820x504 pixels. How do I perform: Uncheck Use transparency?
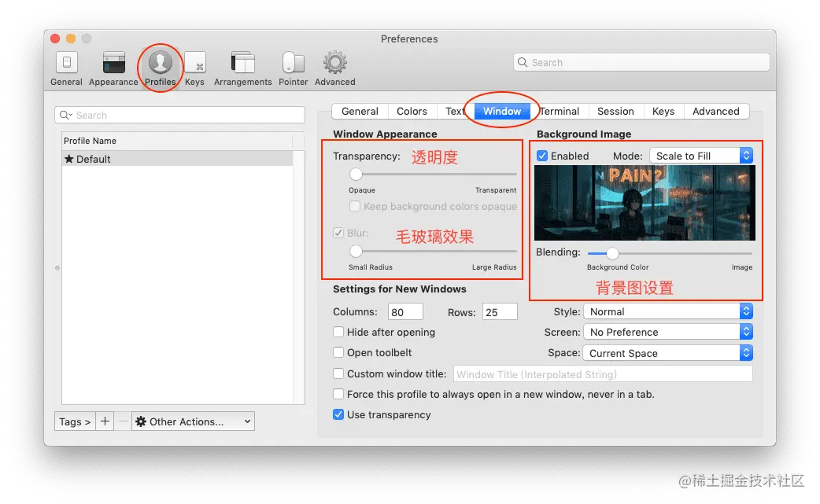pyautogui.click(x=338, y=414)
